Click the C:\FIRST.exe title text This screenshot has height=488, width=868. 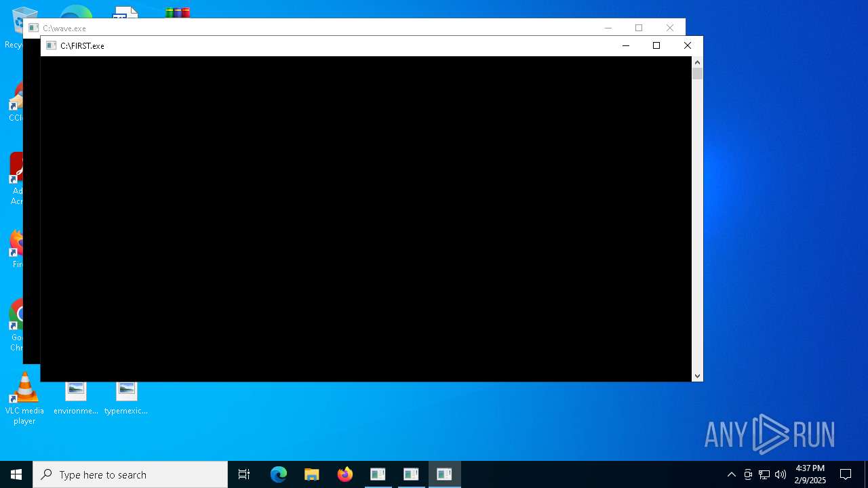coord(82,46)
